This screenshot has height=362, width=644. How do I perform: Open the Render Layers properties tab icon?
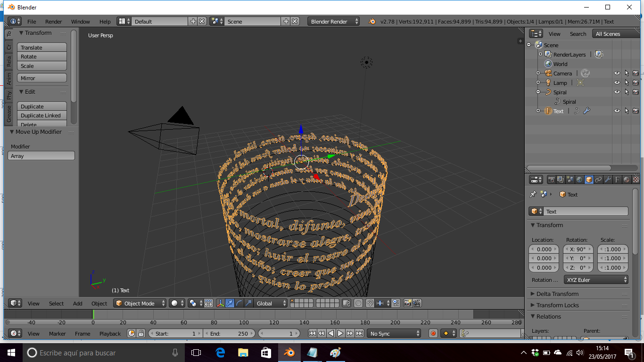(561, 180)
